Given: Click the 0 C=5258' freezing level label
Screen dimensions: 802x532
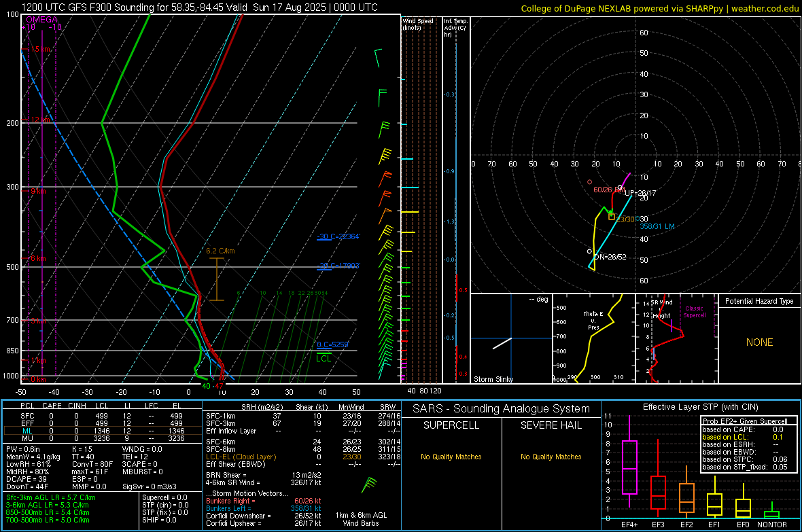Looking at the screenshot, I should (x=332, y=344).
